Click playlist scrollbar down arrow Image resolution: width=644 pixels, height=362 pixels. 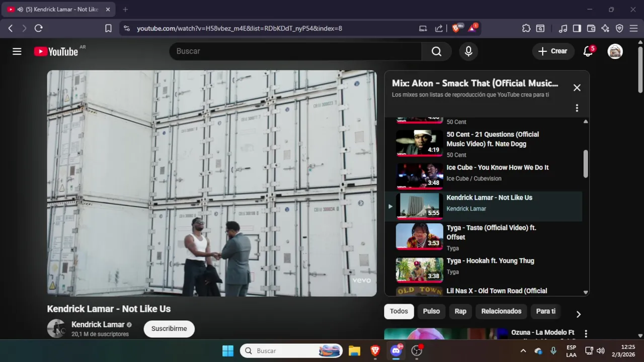[x=586, y=292]
